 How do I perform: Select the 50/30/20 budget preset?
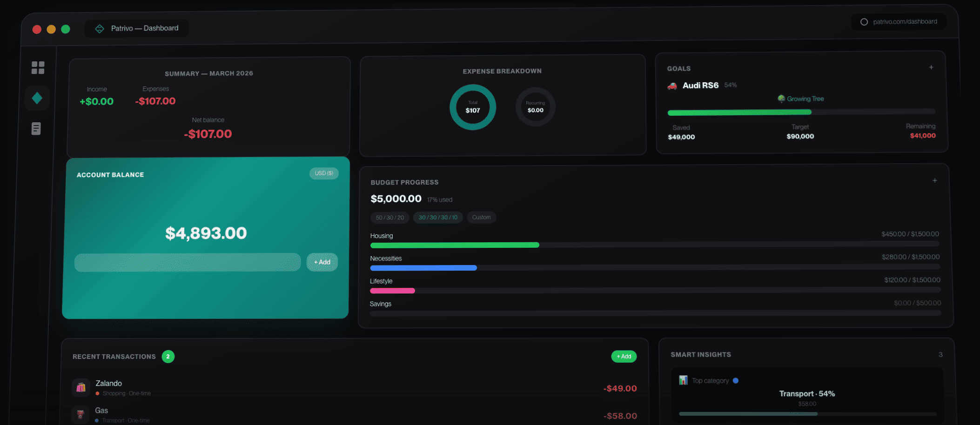point(389,217)
